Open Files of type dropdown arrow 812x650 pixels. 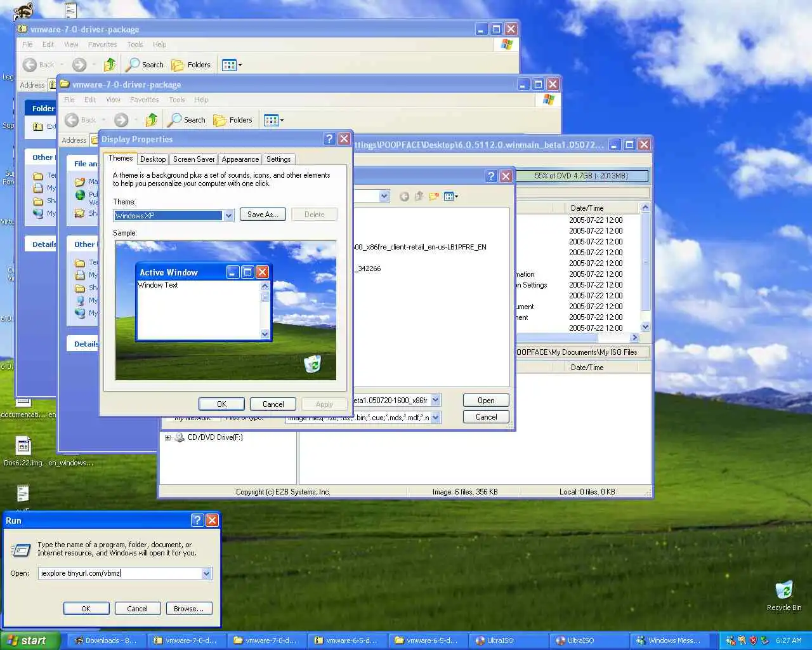pyautogui.click(x=435, y=418)
